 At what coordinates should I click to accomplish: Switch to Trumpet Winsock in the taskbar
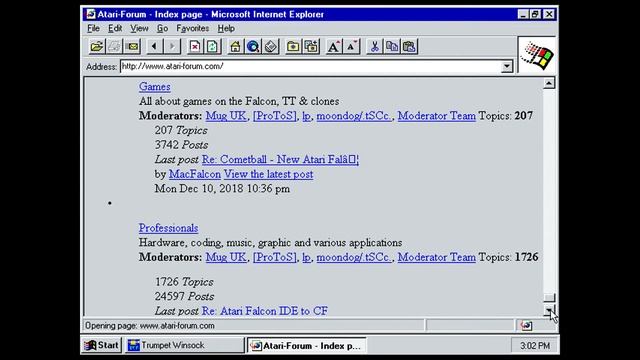pos(184,345)
